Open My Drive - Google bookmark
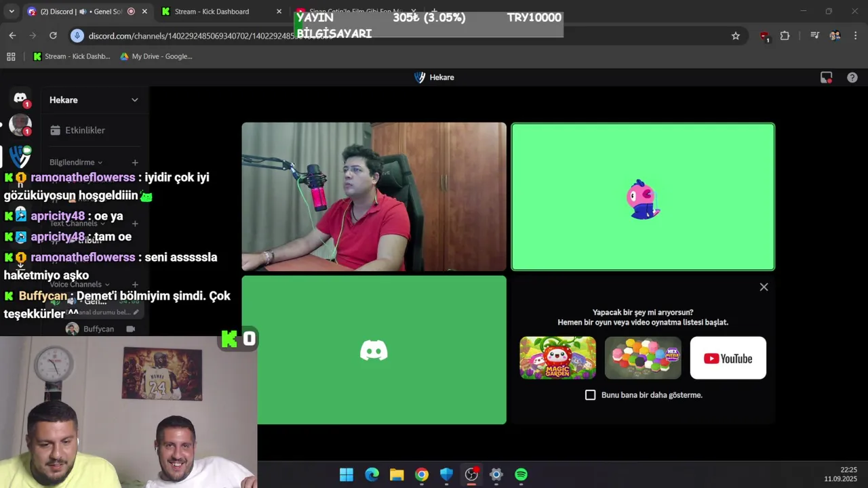The width and height of the screenshot is (868, 488). coord(157,56)
